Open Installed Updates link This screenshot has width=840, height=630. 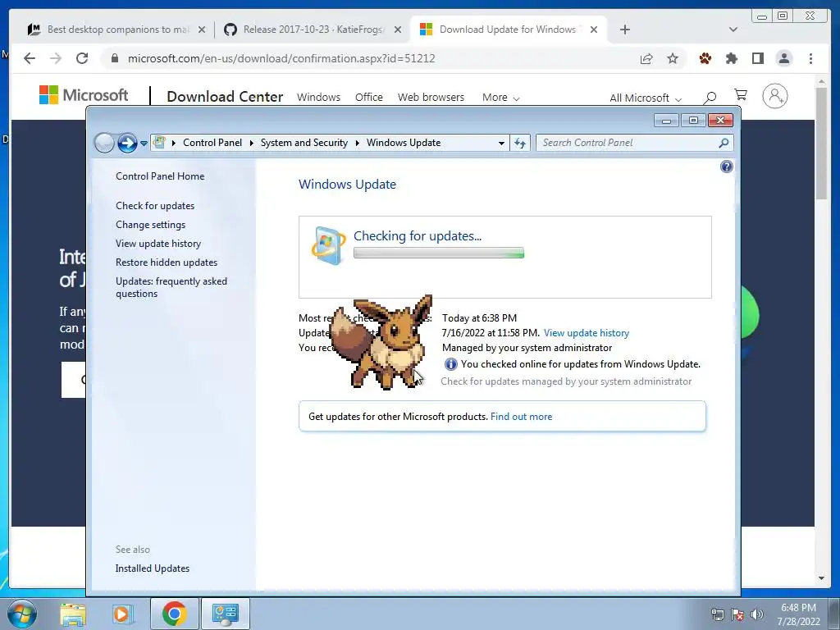pos(152,568)
